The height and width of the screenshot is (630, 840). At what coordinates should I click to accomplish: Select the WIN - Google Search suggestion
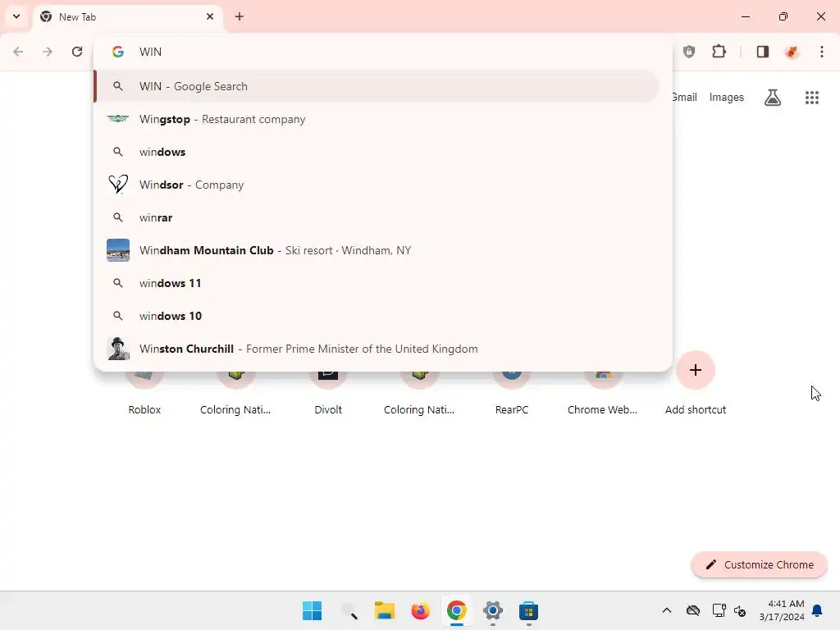tap(377, 86)
